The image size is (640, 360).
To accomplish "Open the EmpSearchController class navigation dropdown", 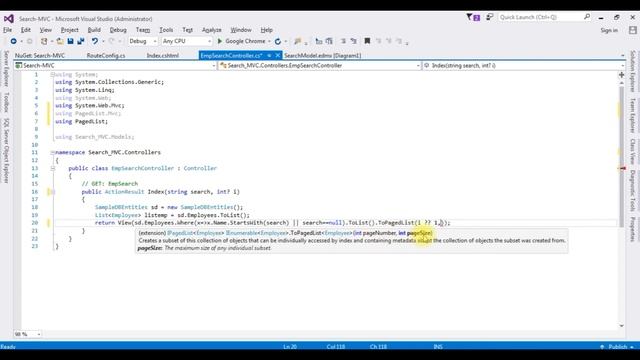I will pyautogui.click(x=320, y=65).
